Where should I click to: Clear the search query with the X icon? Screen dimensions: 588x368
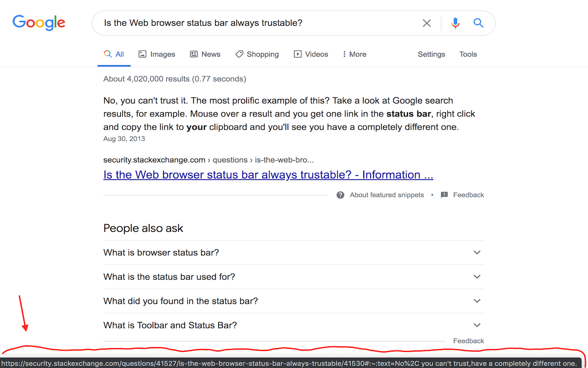click(426, 23)
